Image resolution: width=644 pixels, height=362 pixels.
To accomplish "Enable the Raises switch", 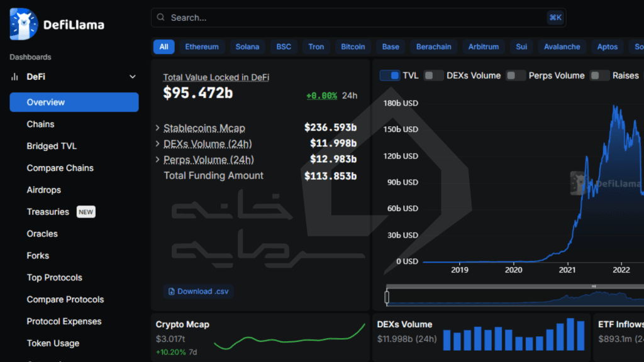I will [599, 75].
